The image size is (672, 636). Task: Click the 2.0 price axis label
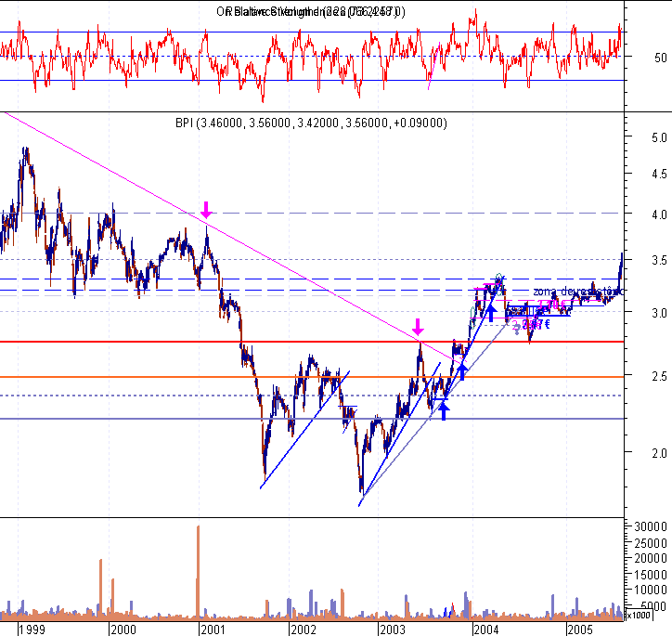point(659,453)
